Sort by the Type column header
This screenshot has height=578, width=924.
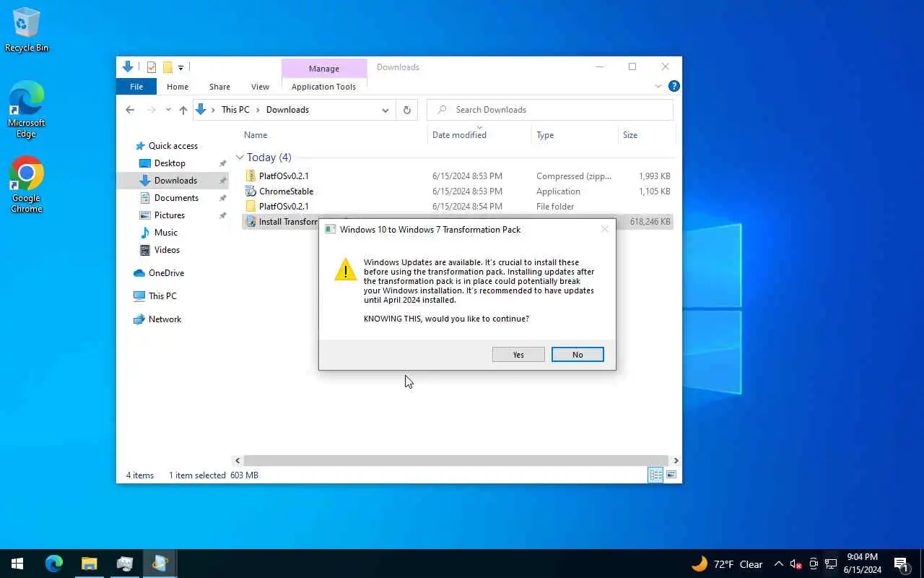[545, 135]
